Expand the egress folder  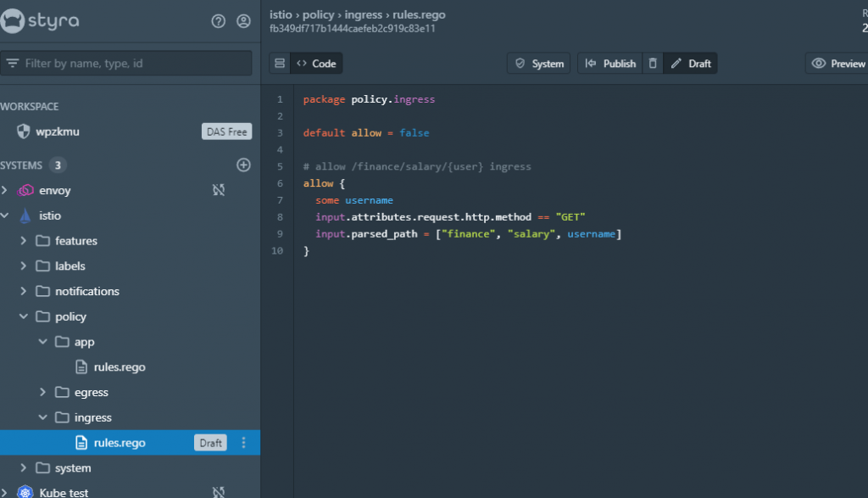point(42,392)
